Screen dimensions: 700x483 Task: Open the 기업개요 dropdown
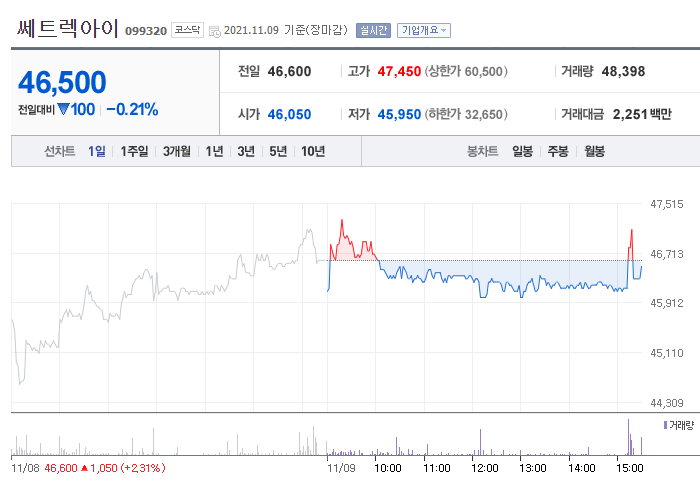(424, 30)
